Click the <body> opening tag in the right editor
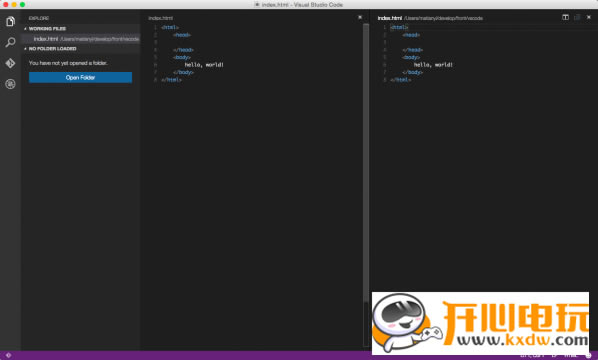The width and height of the screenshot is (598, 360). [411, 57]
